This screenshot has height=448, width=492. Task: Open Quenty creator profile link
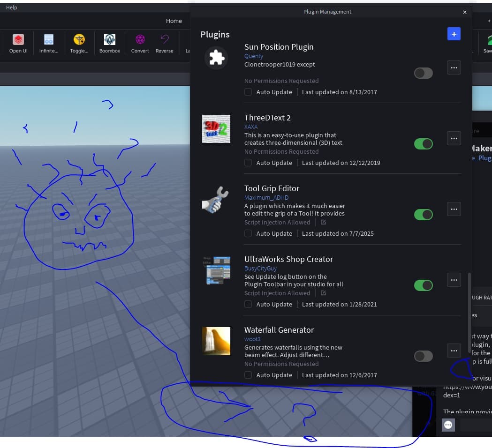pyautogui.click(x=254, y=56)
